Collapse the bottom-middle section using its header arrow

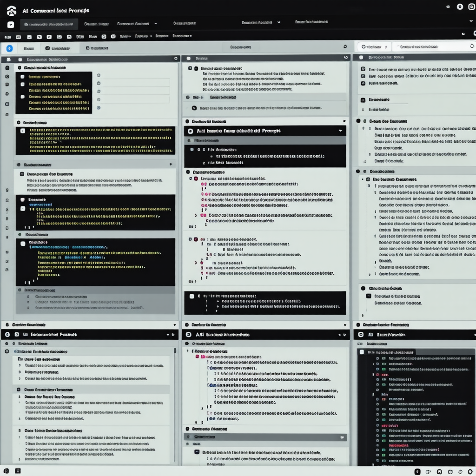pyautogui.click(x=345, y=325)
